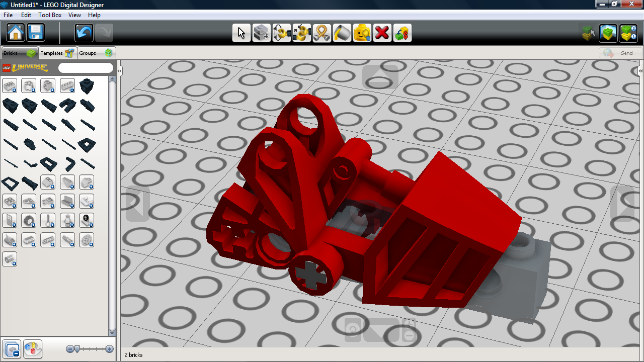The height and width of the screenshot is (362, 644).
Task: Switch to the Groups tab
Action: tap(97, 53)
